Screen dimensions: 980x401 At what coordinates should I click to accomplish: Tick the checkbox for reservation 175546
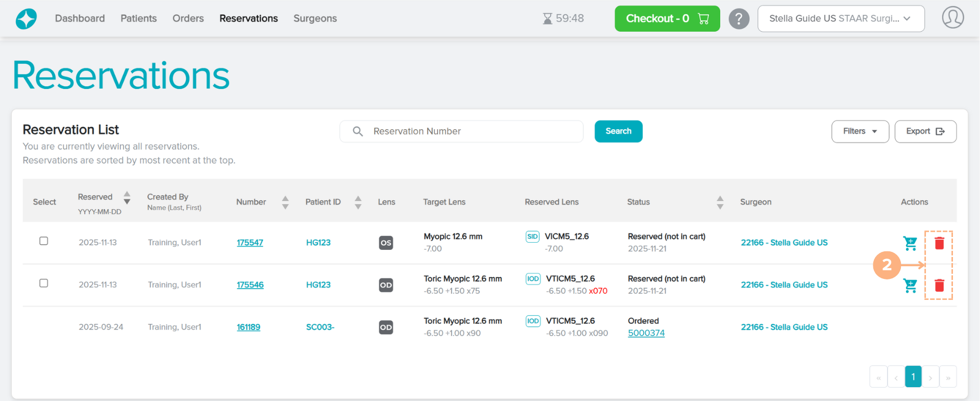pos(44,284)
